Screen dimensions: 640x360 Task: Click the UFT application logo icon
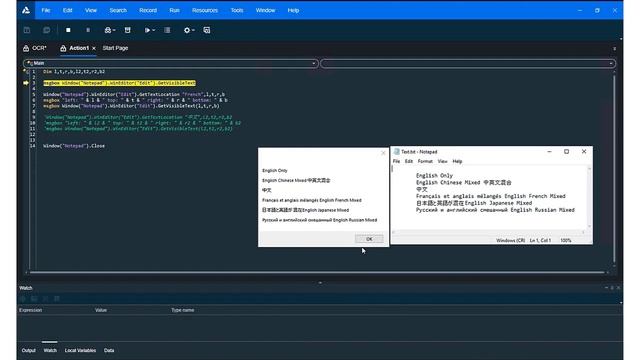pos(26,10)
